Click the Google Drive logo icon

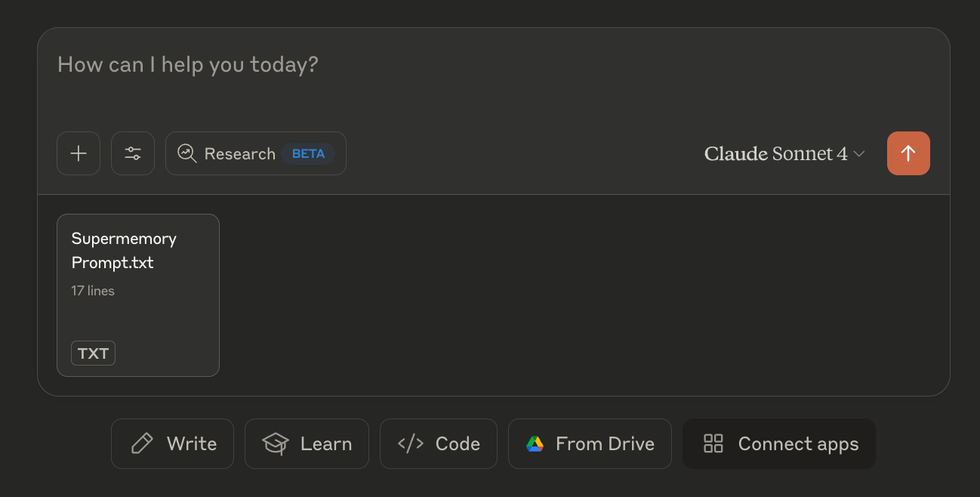[535, 443]
